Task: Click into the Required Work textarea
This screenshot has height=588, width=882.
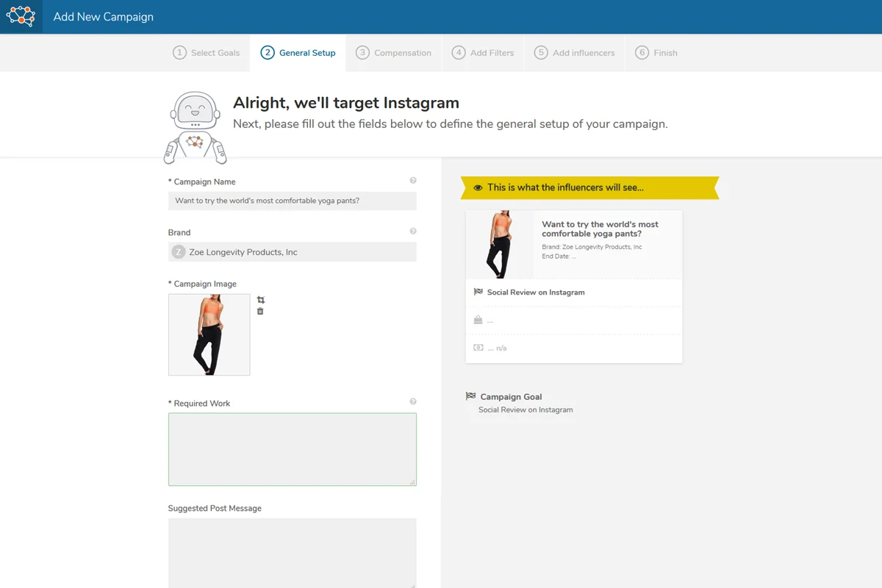Action: pos(293,449)
